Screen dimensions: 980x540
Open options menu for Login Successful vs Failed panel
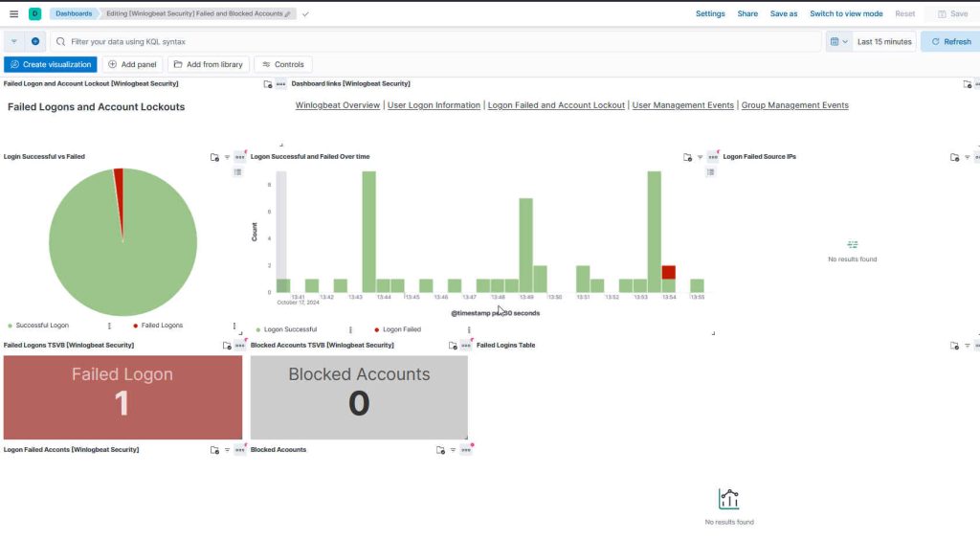tap(239, 157)
